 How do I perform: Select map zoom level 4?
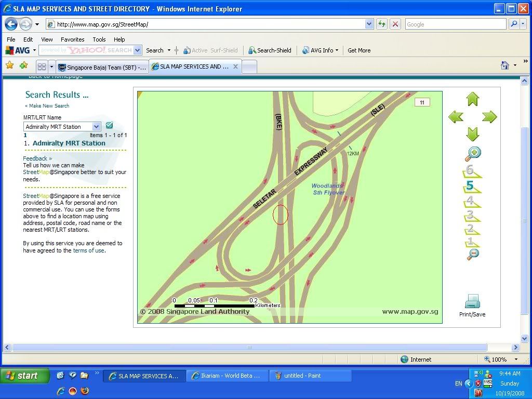(471, 201)
